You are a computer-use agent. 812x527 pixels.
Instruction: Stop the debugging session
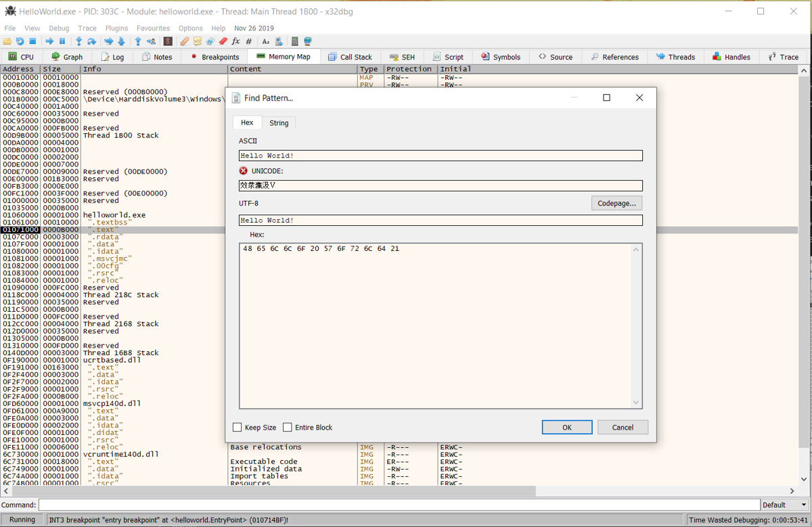pyautogui.click(x=32, y=41)
